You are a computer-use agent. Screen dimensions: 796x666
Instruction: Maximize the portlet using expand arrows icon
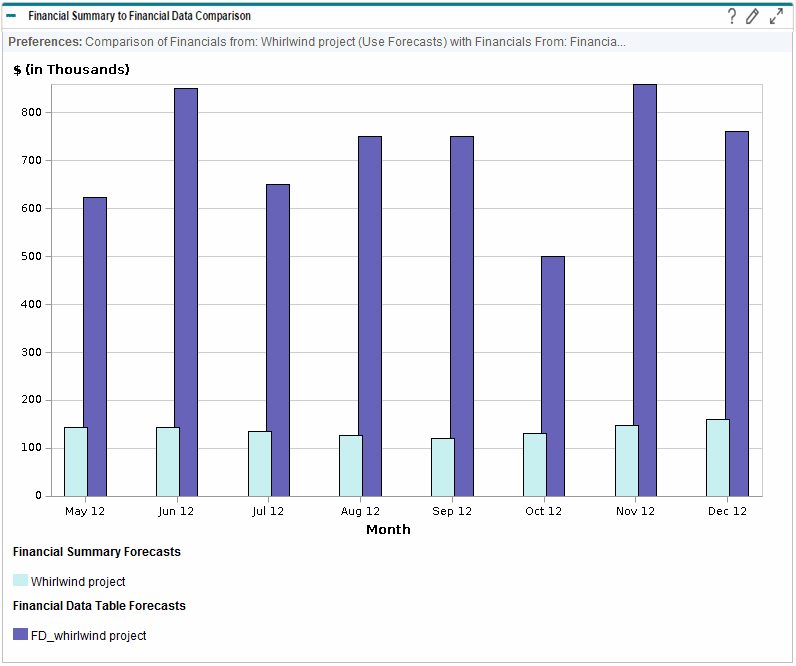click(x=776, y=16)
